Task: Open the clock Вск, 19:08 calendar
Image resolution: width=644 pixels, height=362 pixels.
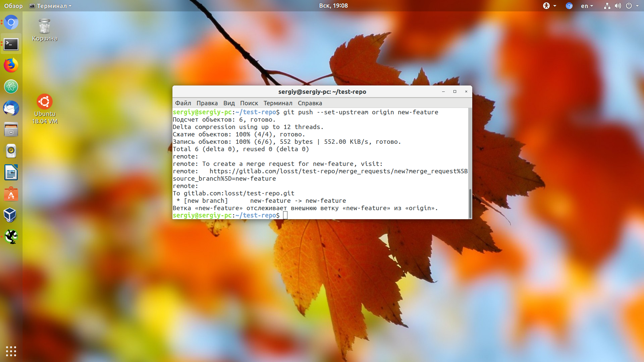Action: click(333, 6)
